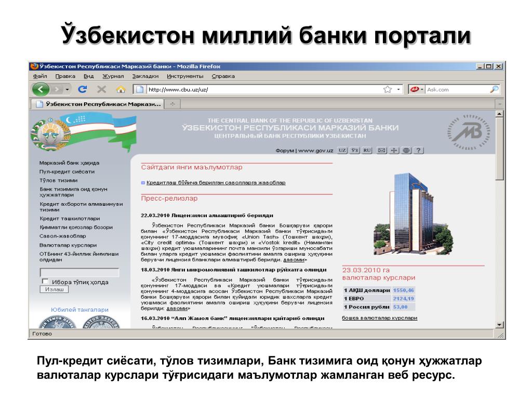The image size is (532, 399).
Task: Click the Ask.com search field
Action: (456, 89)
